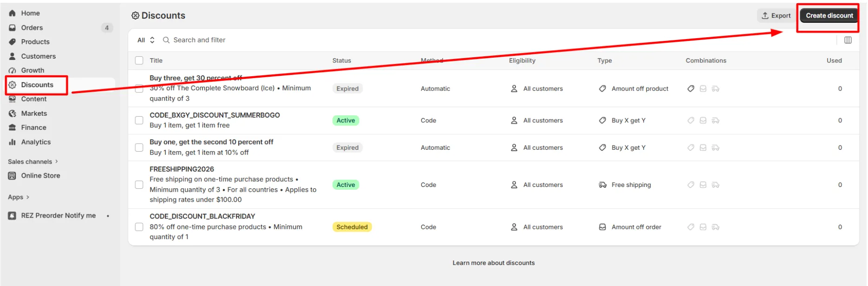Click the search magnifier icon
The width and height of the screenshot is (868, 286).
tap(166, 40)
